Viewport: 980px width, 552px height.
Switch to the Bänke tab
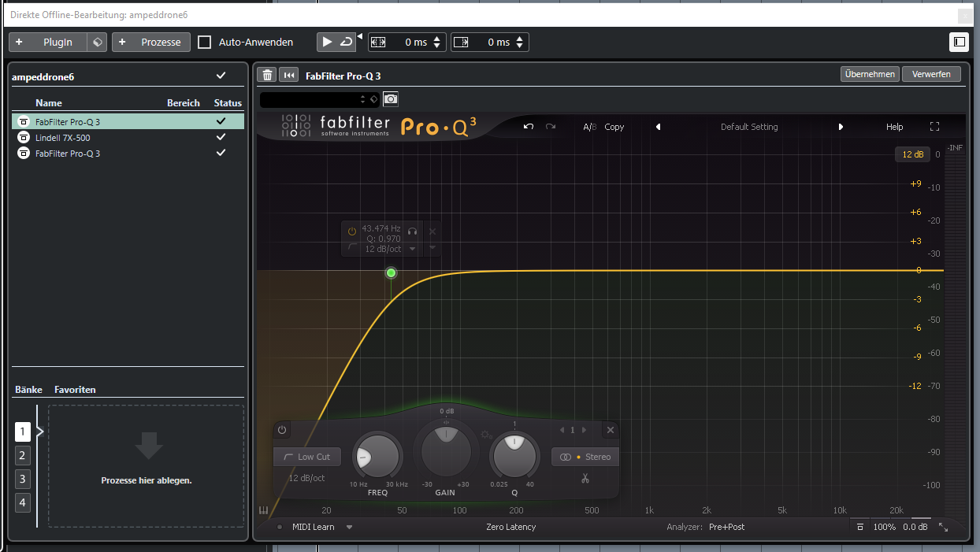pyautogui.click(x=28, y=390)
